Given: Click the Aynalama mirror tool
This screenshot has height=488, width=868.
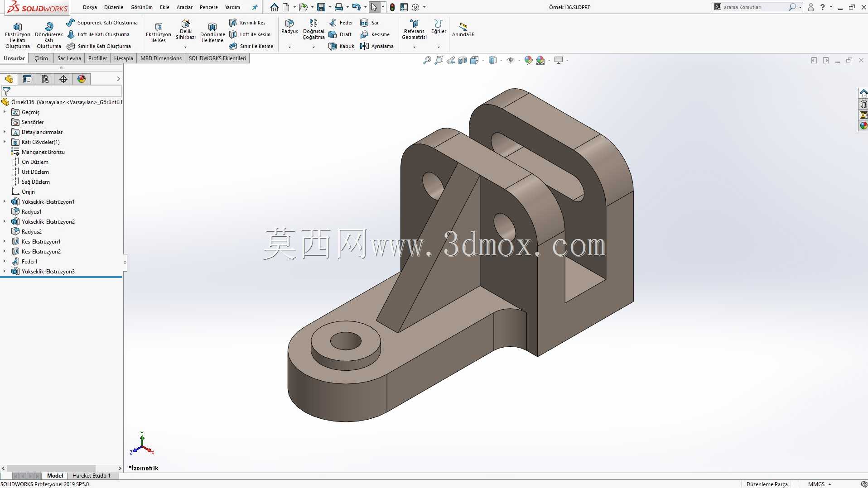Looking at the screenshot, I should [377, 46].
